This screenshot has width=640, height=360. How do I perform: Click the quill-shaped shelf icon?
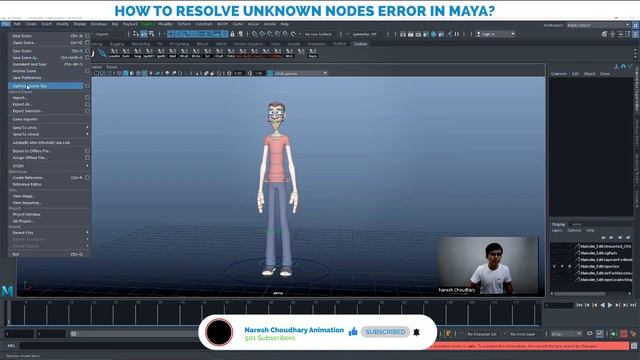pos(102,53)
